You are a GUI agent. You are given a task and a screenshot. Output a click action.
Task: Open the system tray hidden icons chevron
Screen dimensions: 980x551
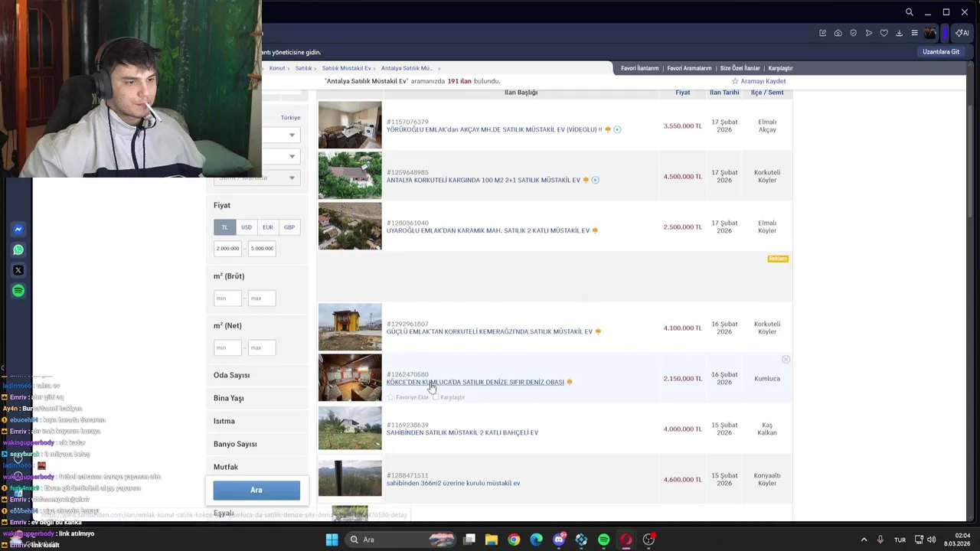click(x=864, y=540)
